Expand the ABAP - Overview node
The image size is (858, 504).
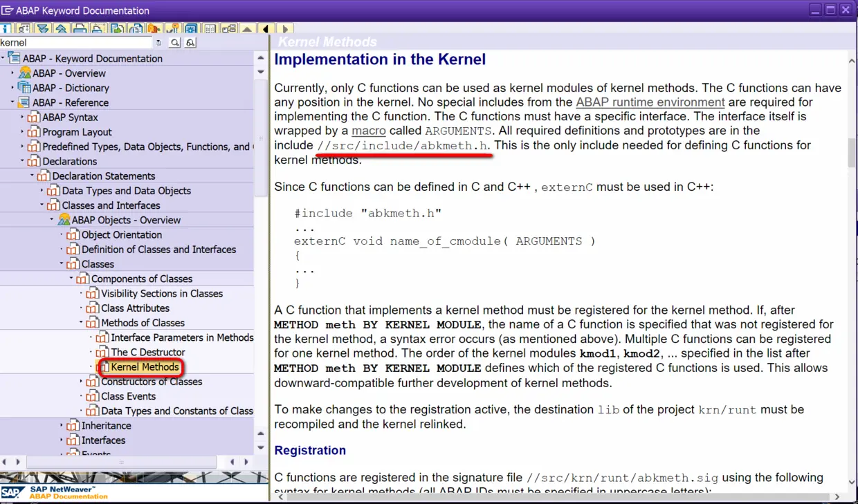pyautogui.click(x=12, y=73)
